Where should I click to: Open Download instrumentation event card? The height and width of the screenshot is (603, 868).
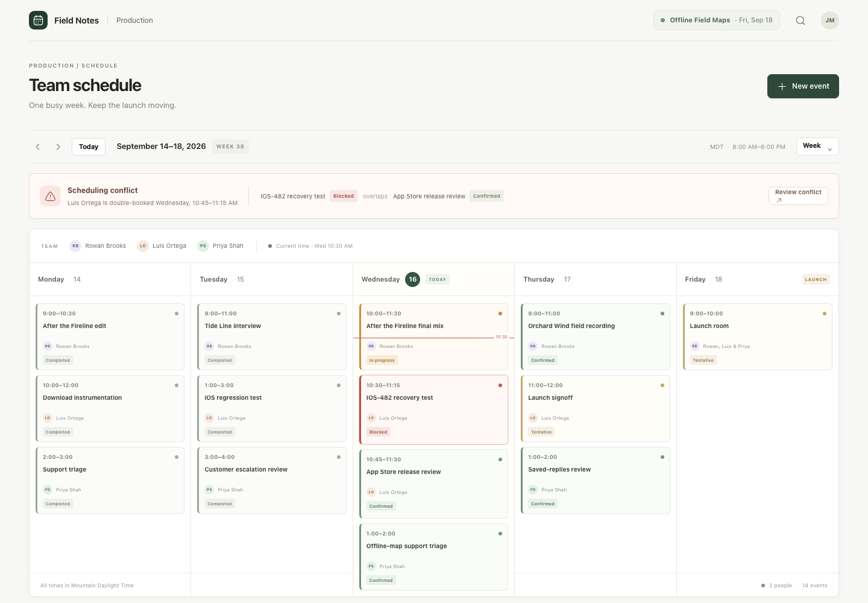[x=110, y=408]
